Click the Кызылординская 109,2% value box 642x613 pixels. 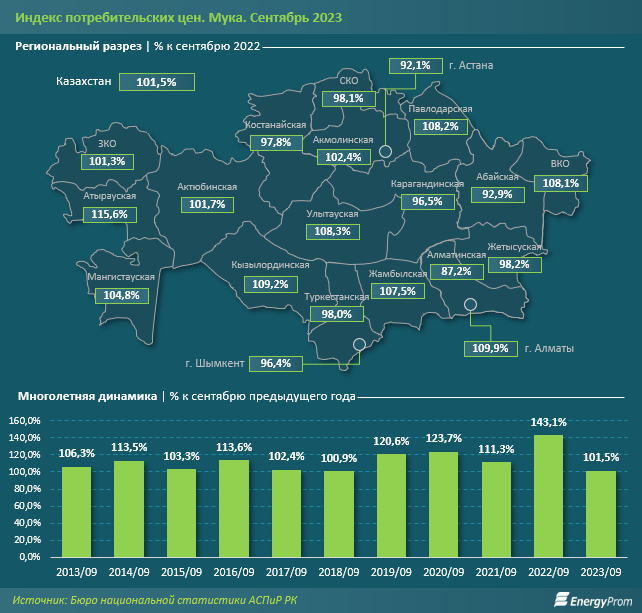(x=271, y=284)
